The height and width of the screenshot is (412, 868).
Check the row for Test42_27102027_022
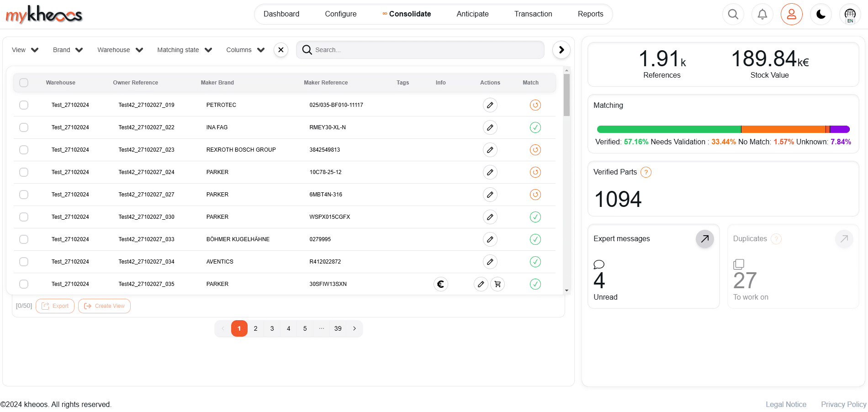pos(24,127)
